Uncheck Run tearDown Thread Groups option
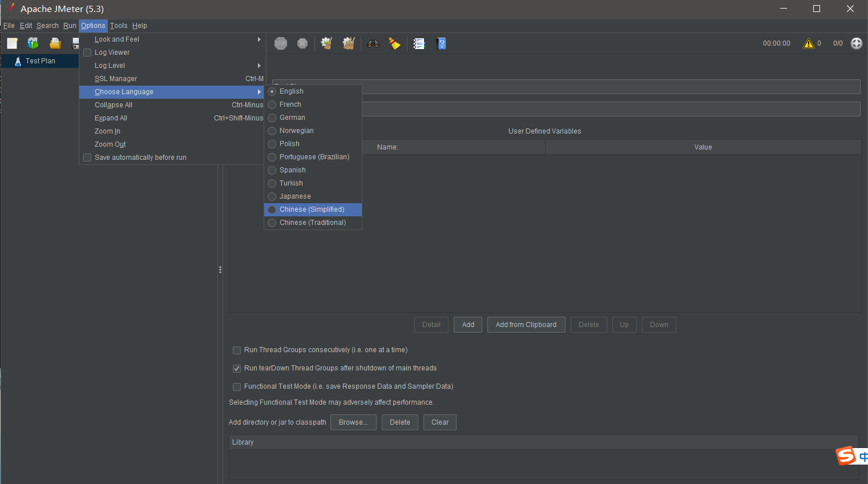The image size is (868, 484). pos(237,369)
